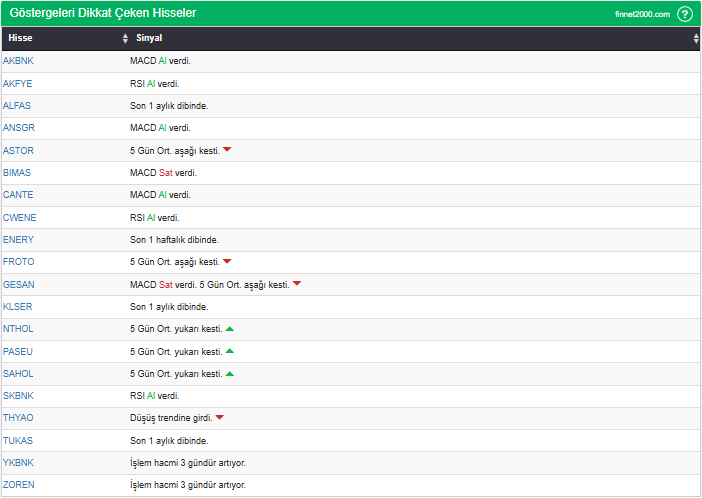Click the Hisse column header
Image resolution: width=702 pixels, height=498 pixels.
pyautogui.click(x=20, y=38)
